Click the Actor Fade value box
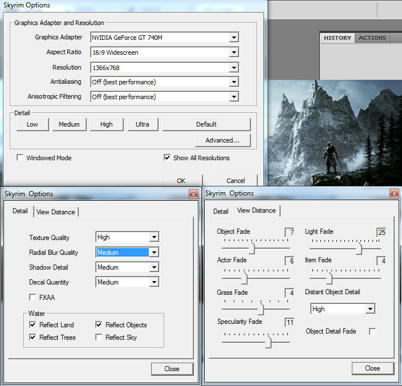The image size is (402, 386). [x=289, y=261]
